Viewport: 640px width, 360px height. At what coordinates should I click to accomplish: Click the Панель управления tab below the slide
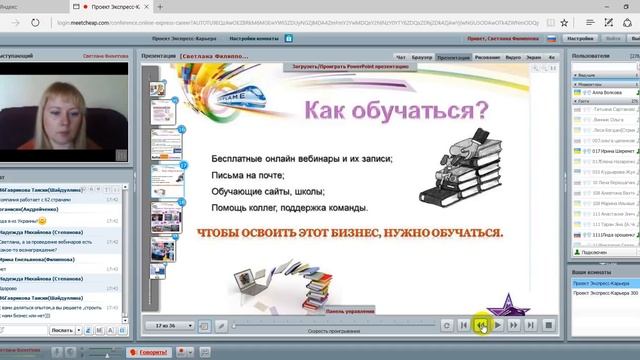pos(350,311)
